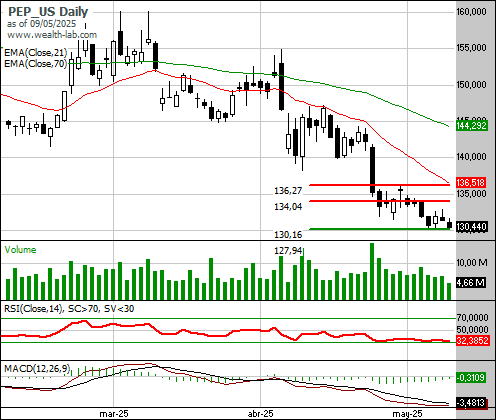The image size is (496, 420).
Task: Click the Volume pane label
Action: click(x=20, y=250)
